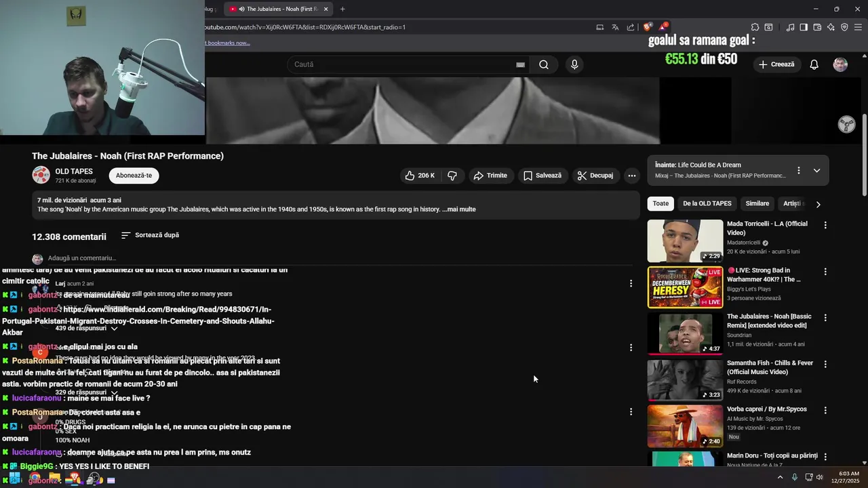Click the page vertical scrollbar
Screen dimensions: 868x488
click(864, 156)
